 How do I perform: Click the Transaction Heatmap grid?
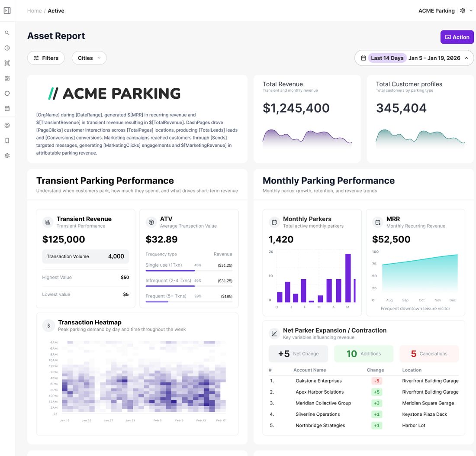(x=144, y=377)
